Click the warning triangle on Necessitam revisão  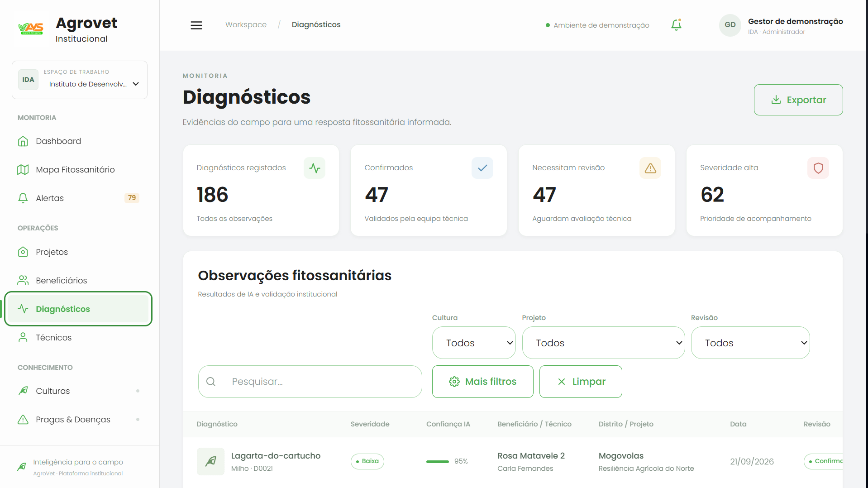(x=650, y=168)
